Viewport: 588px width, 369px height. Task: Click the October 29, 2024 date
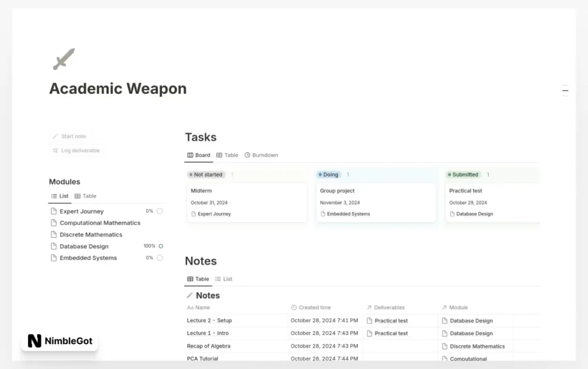tap(468, 203)
